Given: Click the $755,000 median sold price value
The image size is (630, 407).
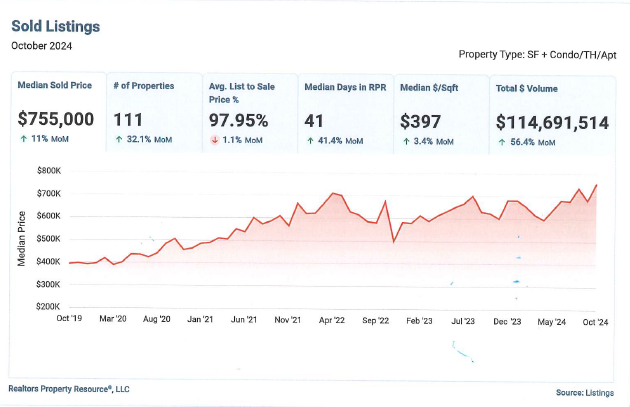Looking at the screenshot, I should point(56,119).
